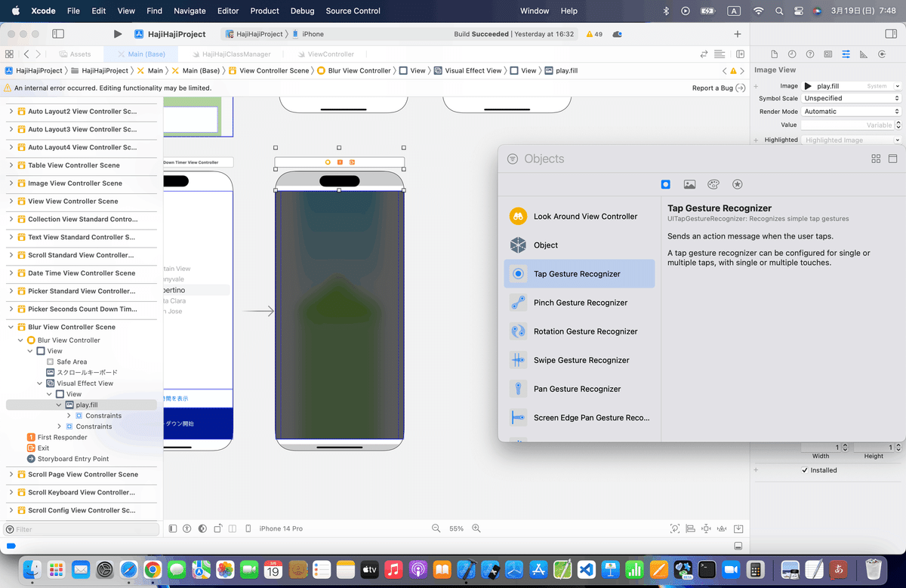This screenshot has width=906, height=588.
Task: Embed in view button in canvas bar
Action: tap(738, 528)
